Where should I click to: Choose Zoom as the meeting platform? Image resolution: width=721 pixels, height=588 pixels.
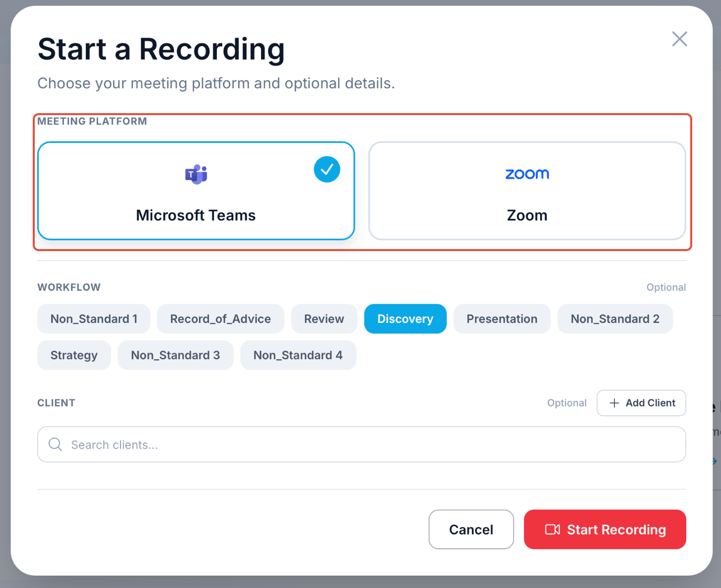(x=527, y=191)
